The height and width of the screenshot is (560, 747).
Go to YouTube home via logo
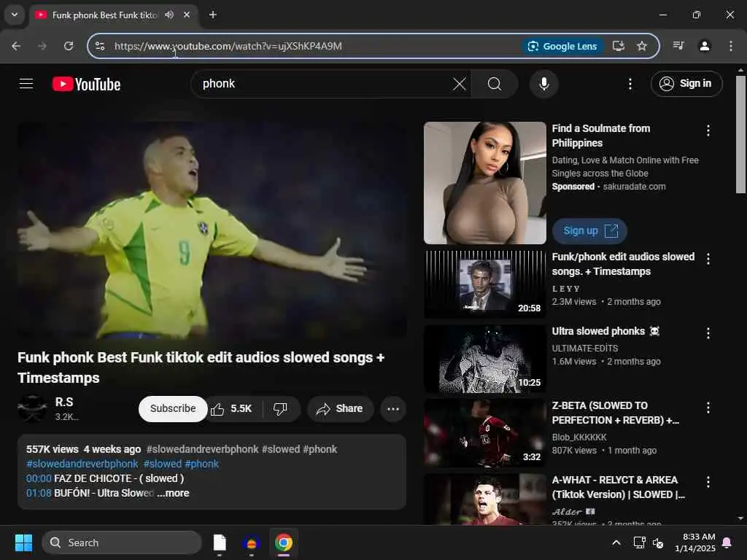point(86,85)
